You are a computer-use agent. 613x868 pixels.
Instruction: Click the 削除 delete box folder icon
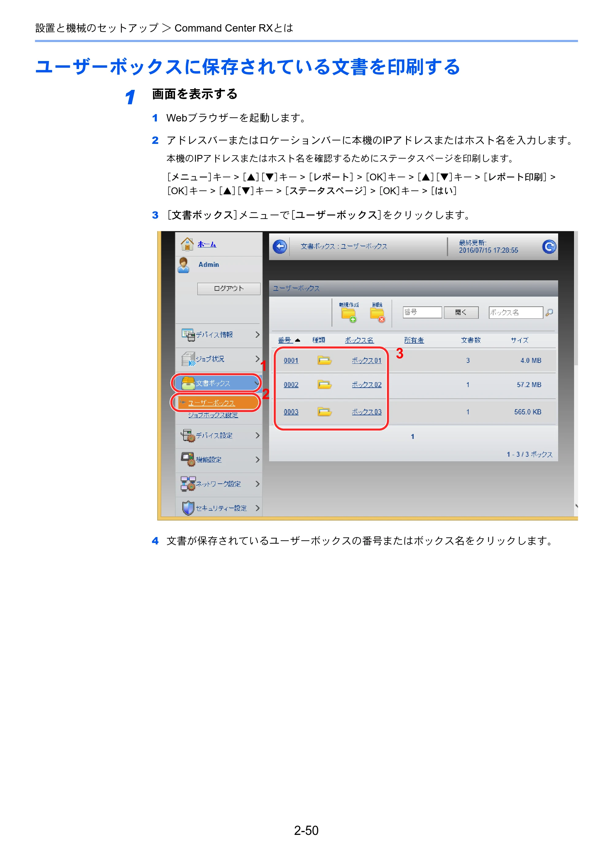377,316
